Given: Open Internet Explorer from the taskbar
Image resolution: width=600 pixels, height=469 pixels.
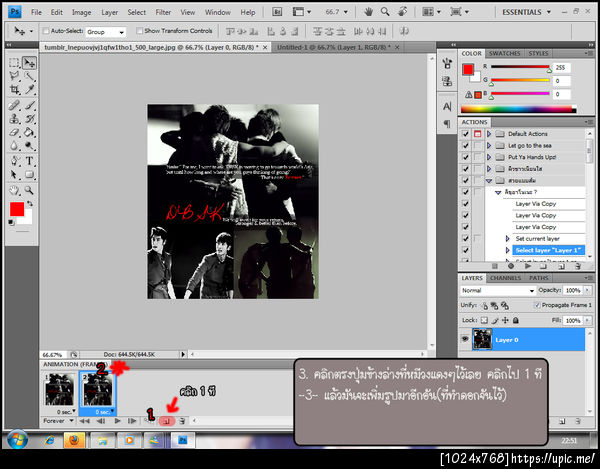Looking at the screenshot, I should (x=49, y=441).
